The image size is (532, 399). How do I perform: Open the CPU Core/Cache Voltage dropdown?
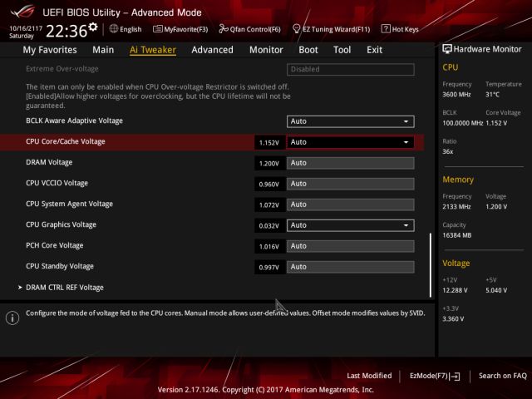(x=351, y=142)
